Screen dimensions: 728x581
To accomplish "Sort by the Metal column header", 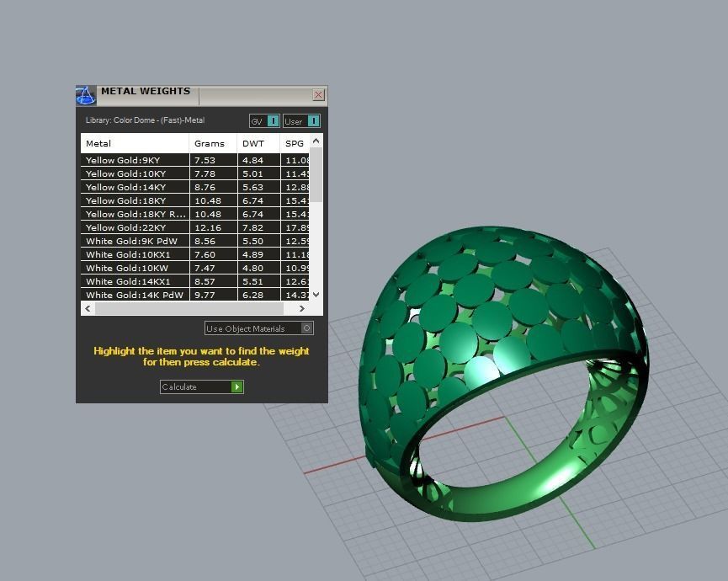I will tap(135, 143).
